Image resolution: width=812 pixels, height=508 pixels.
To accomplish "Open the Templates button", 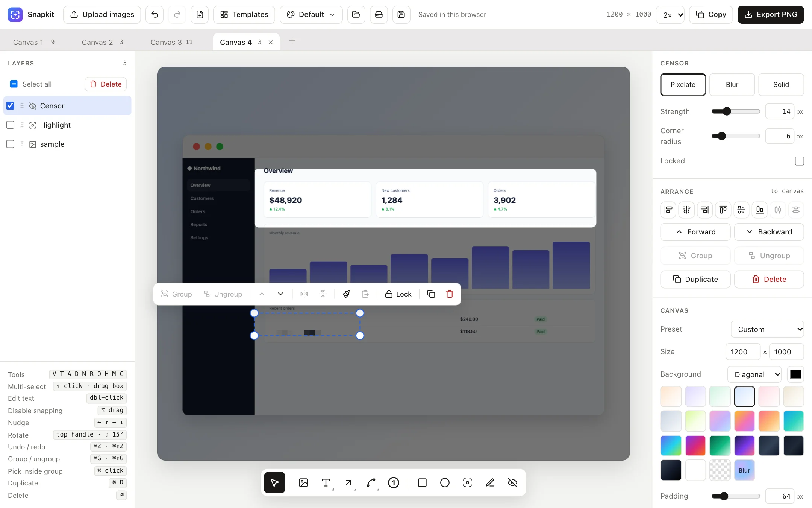I will pyautogui.click(x=244, y=14).
